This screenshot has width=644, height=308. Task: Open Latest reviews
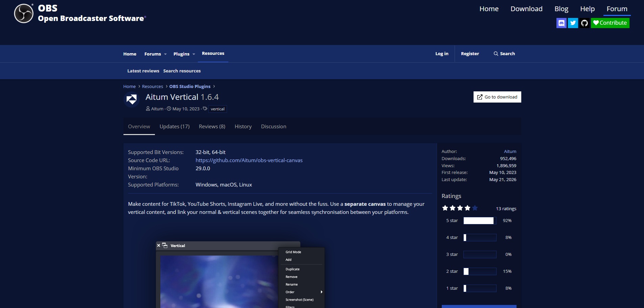pos(143,71)
